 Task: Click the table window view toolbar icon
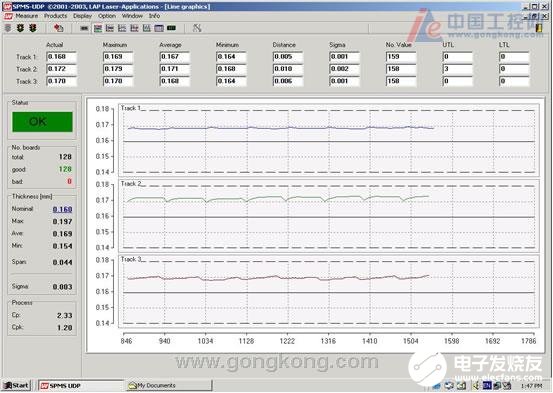159,28
